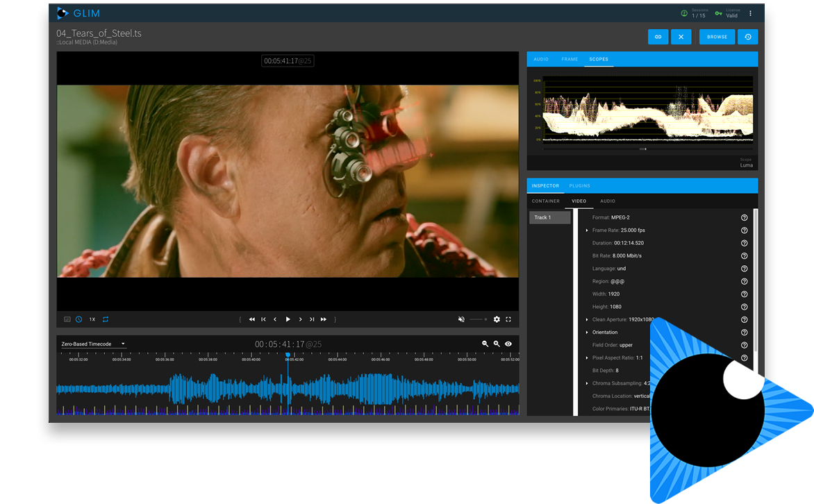Toggle the timecode clock overlay icon

(79, 319)
